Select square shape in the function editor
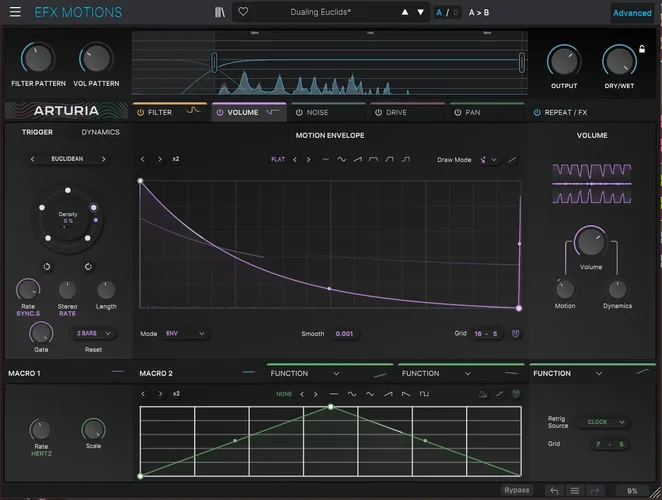This screenshot has height=500, width=662. [x=424, y=394]
